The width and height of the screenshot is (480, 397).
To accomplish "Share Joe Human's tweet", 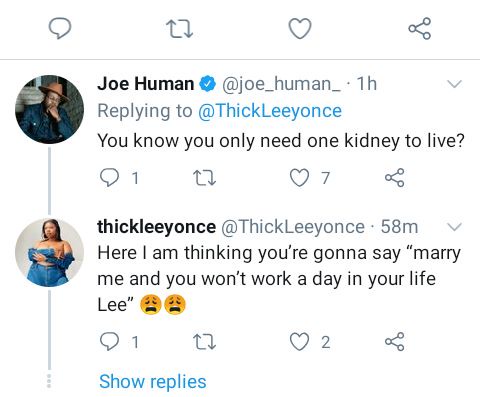I will click(x=395, y=177).
